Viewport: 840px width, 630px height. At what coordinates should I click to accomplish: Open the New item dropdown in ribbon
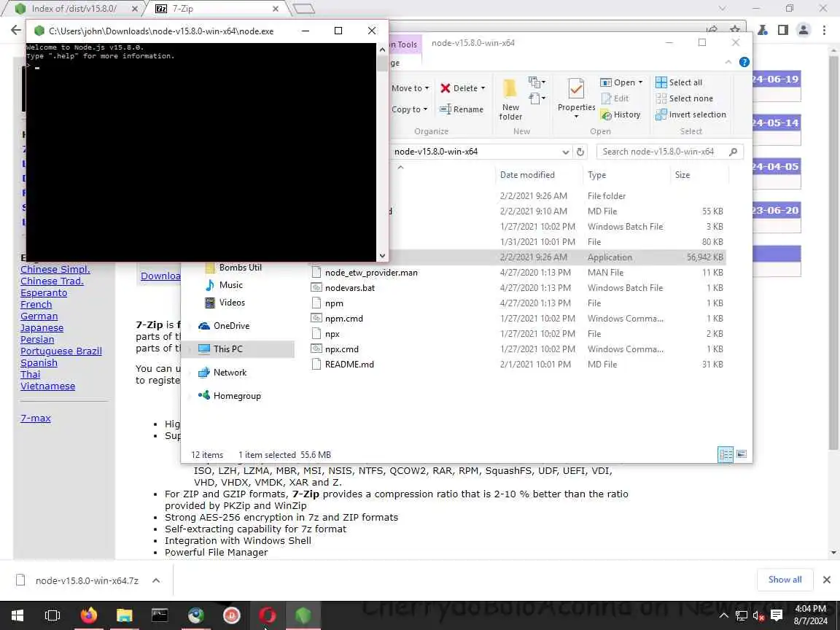pyautogui.click(x=537, y=82)
